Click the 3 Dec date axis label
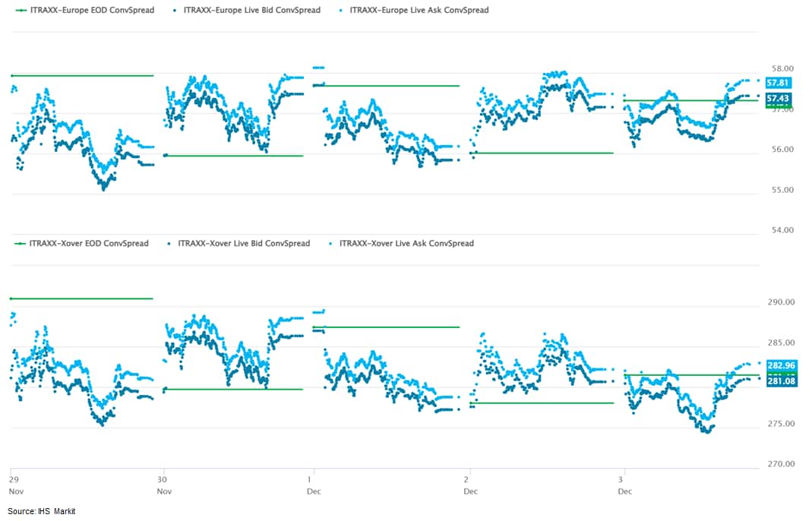 pos(625,485)
